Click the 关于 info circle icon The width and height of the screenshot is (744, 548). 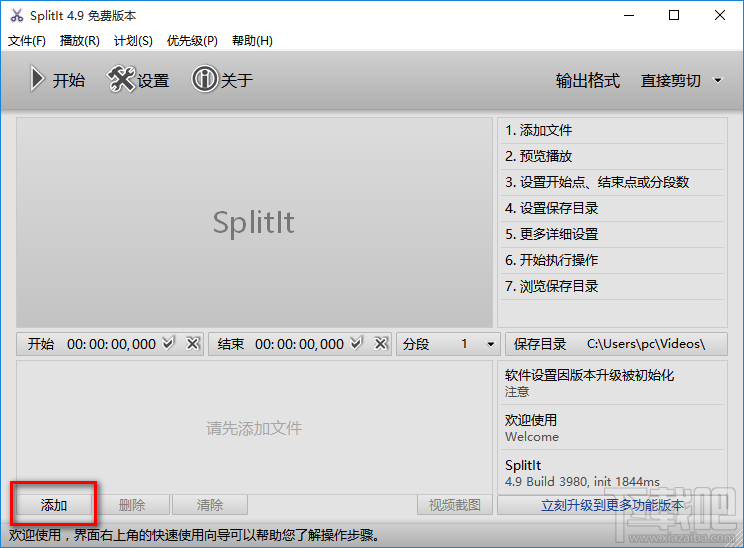205,79
